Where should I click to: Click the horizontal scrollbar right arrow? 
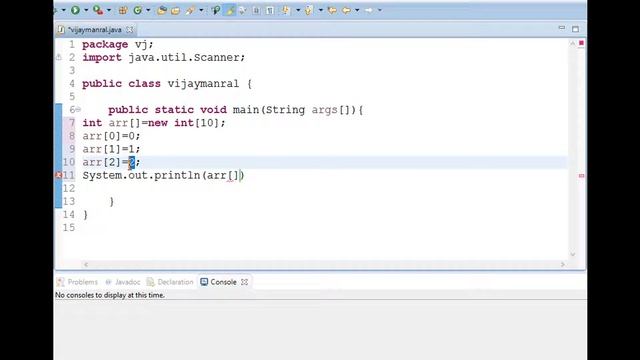[562, 264]
